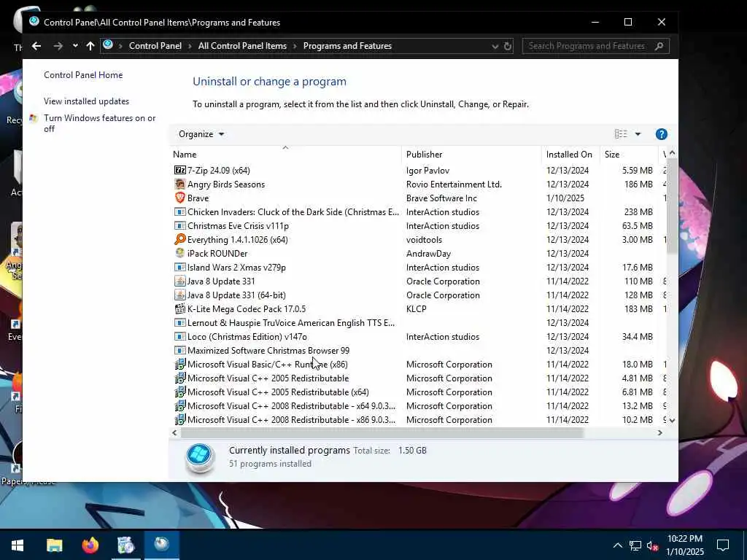Click All Control Panel Items breadcrumb
Viewport: 747px width, 560px height.
click(242, 46)
